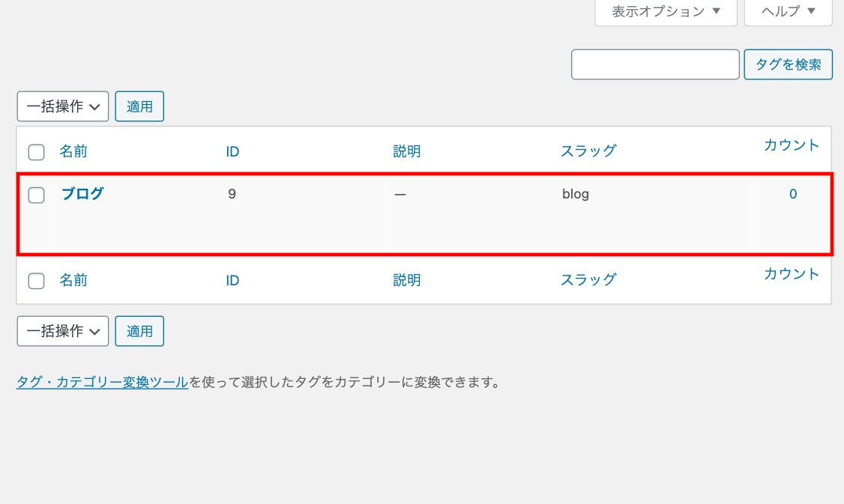Open the タグ・カテゴリー変換ツール link
The height and width of the screenshot is (504, 844).
coord(101,381)
